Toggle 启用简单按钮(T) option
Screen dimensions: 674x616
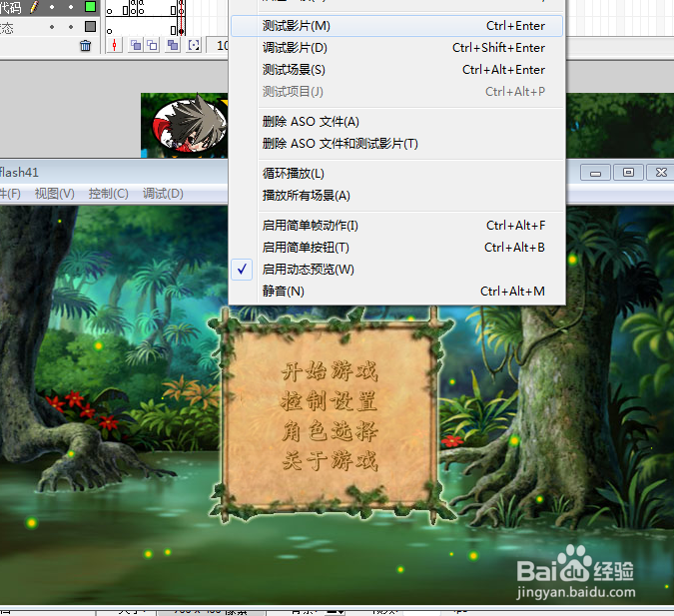(396, 248)
